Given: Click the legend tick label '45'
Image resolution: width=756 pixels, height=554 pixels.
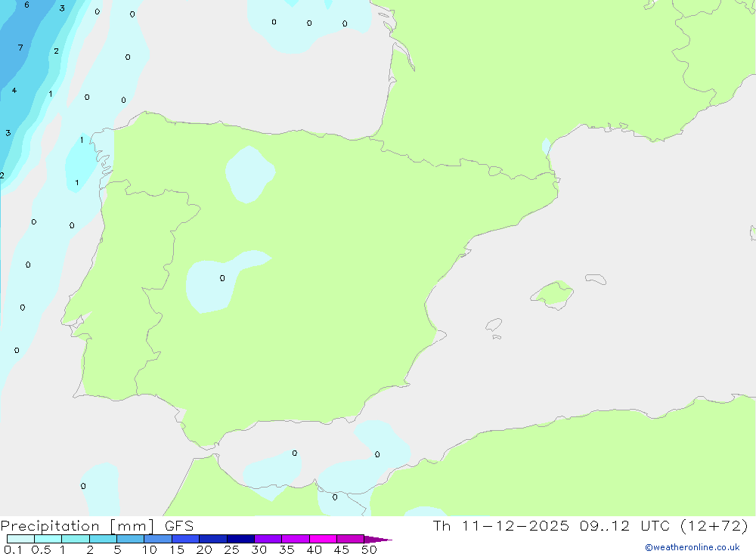Looking at the screenshot, I should tap(342, 549).
